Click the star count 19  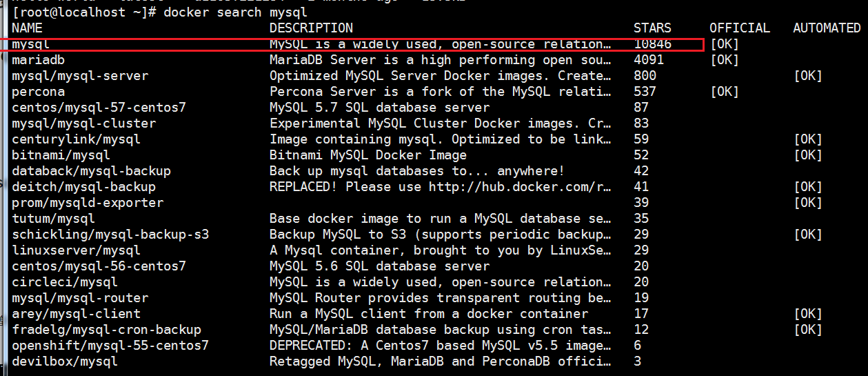pyautogui.click(x=641, y=298)
